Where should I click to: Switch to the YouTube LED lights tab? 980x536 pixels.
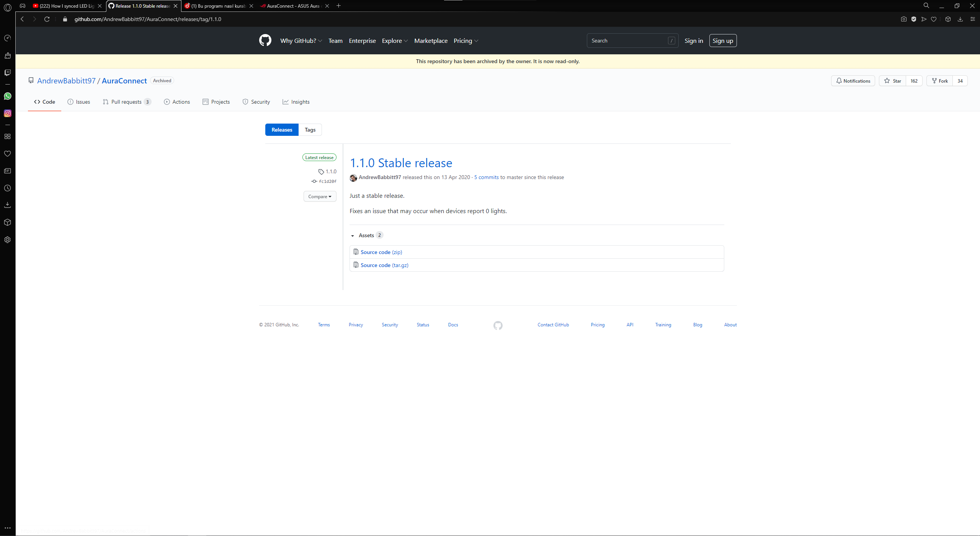tap(66, 6)
